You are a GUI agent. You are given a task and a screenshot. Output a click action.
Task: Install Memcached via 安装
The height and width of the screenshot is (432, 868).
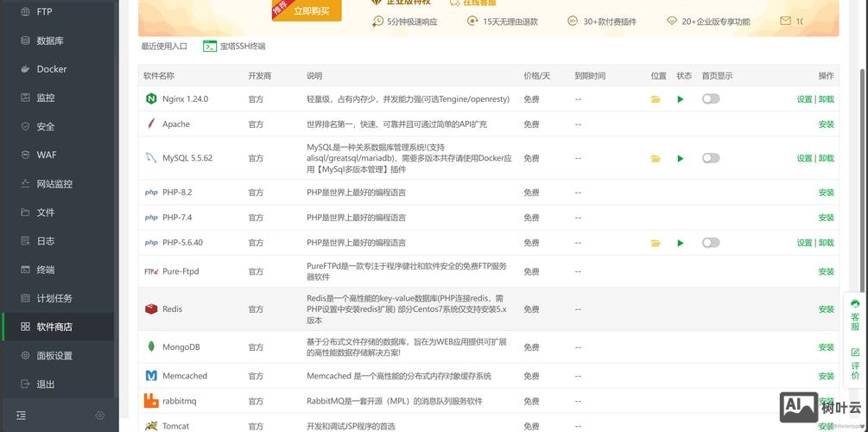point(826,376)
